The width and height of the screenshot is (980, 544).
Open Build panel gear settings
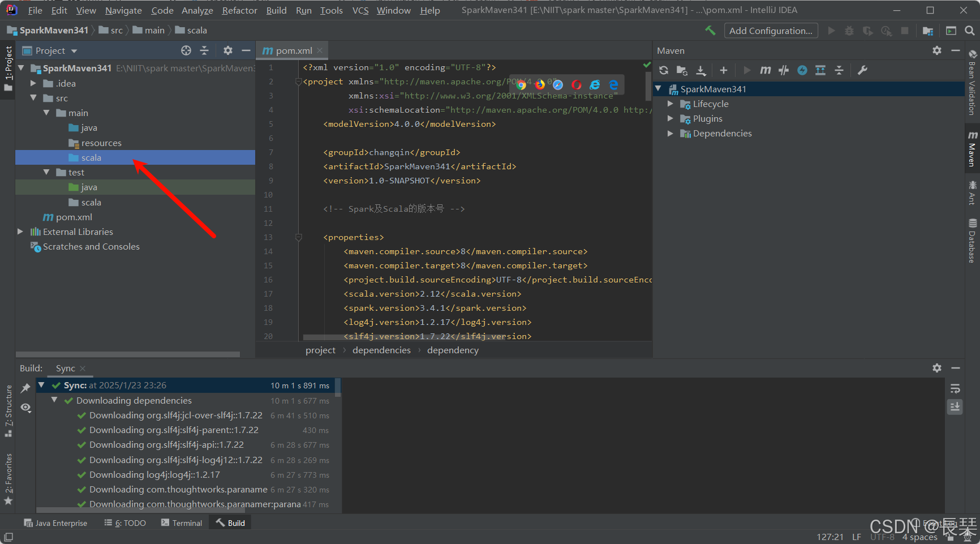tap(937, 368)
